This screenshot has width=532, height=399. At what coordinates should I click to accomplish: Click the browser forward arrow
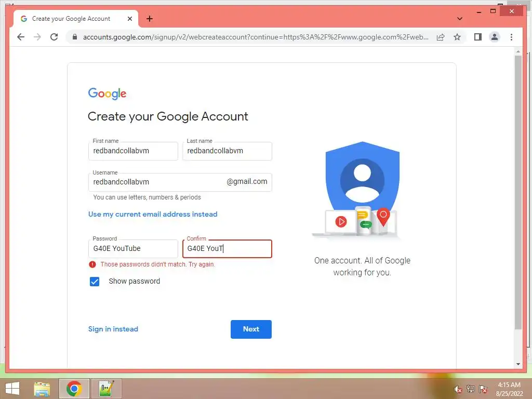click(x=37, y=37)
